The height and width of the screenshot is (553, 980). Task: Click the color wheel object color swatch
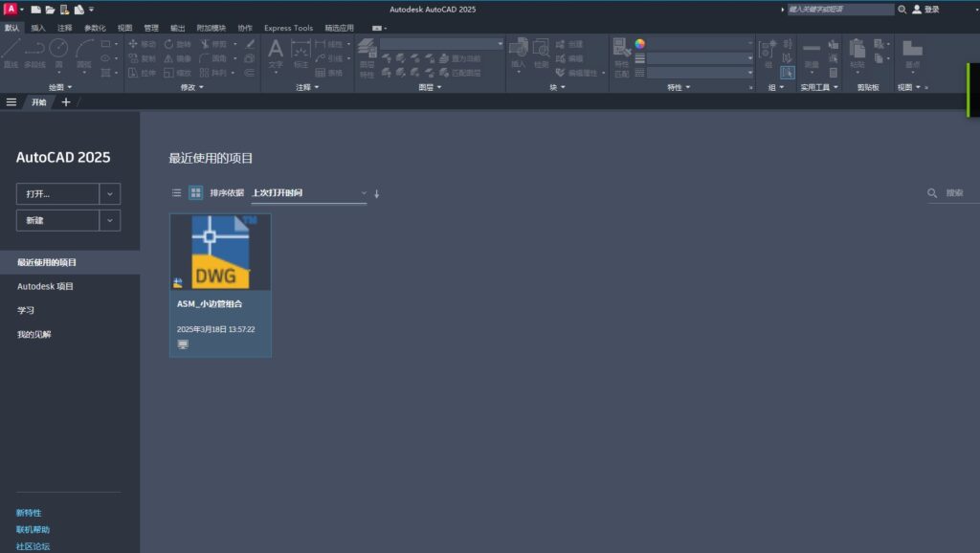(x=639, y=43)
